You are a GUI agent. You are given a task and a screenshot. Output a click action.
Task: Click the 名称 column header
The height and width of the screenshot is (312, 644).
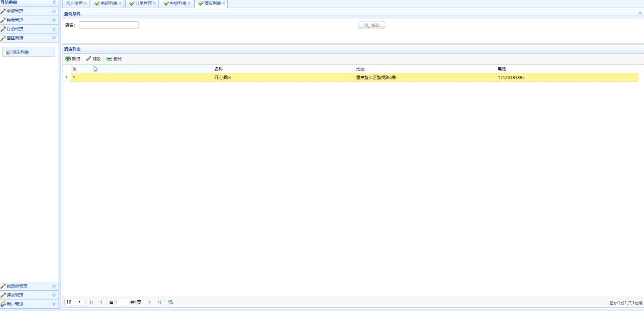click(x=283, y=69)
